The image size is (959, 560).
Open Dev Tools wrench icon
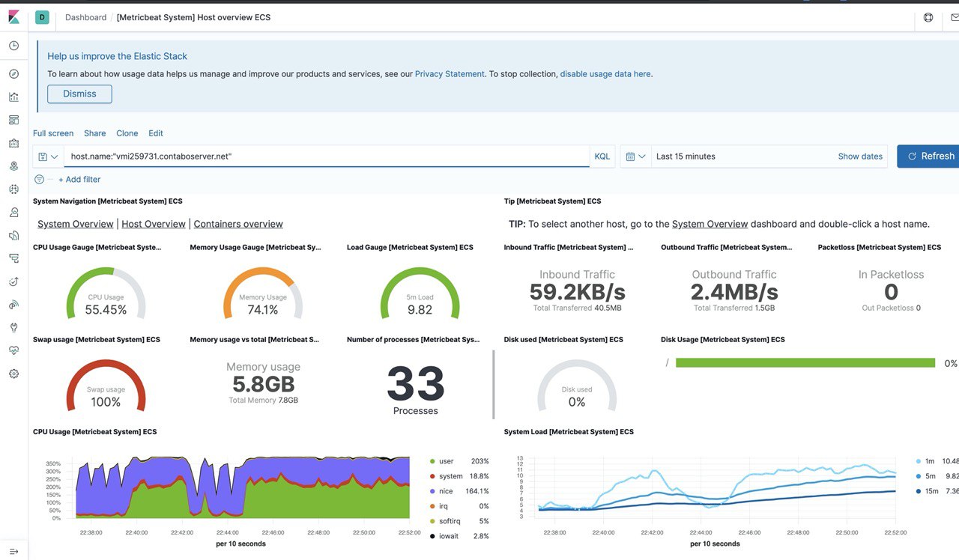pos(13,327)
